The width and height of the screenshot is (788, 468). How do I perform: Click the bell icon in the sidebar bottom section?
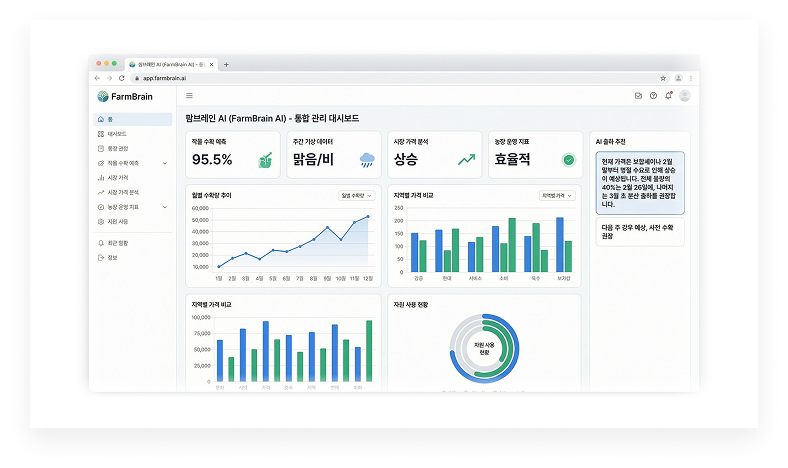(101, 243)
